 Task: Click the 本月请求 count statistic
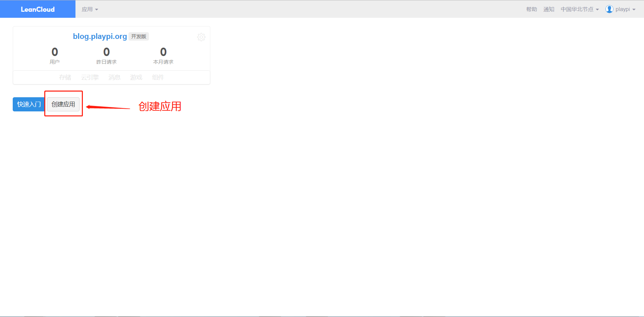click(163, 56)
